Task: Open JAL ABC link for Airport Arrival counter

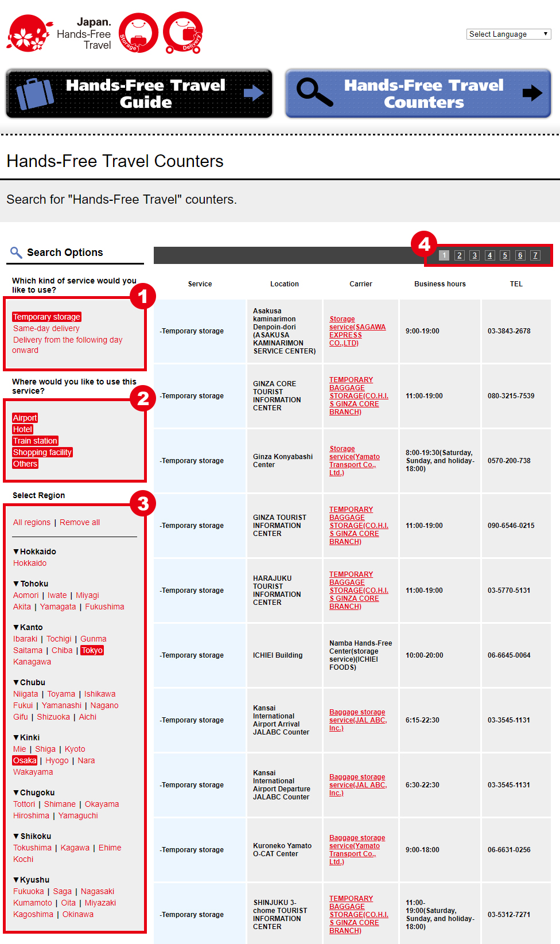Action: coord(358,720)
